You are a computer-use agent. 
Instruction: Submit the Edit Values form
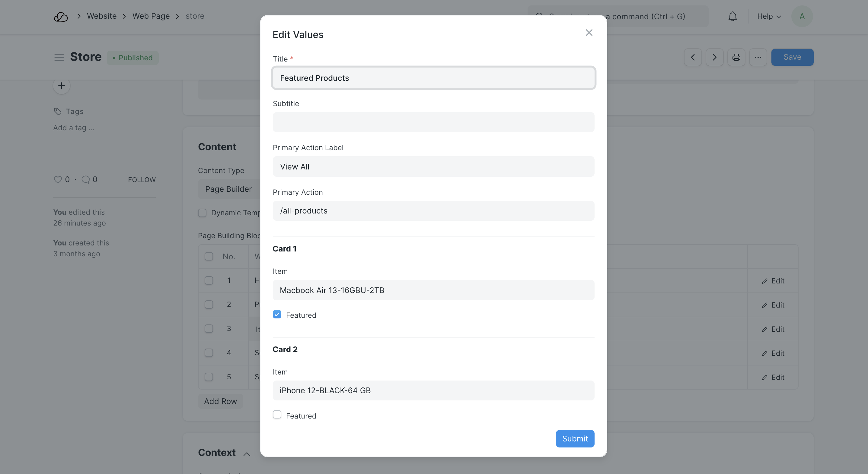click(x=575, y=439)
